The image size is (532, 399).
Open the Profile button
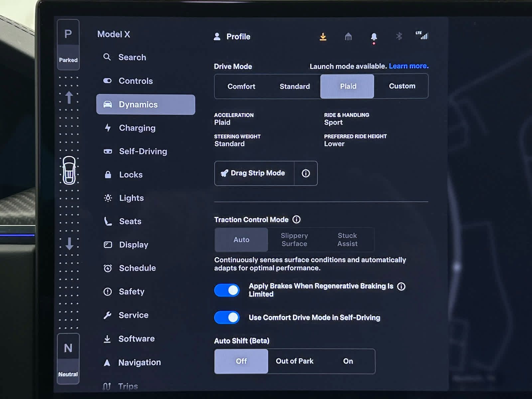pyautogui.click(x=232, y=37)
